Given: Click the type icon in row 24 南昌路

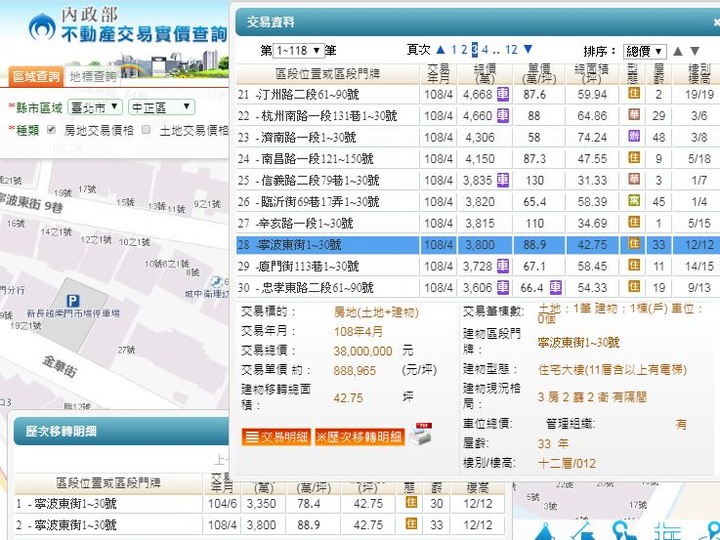Looking at the screenshot, I should pos(634,158).
